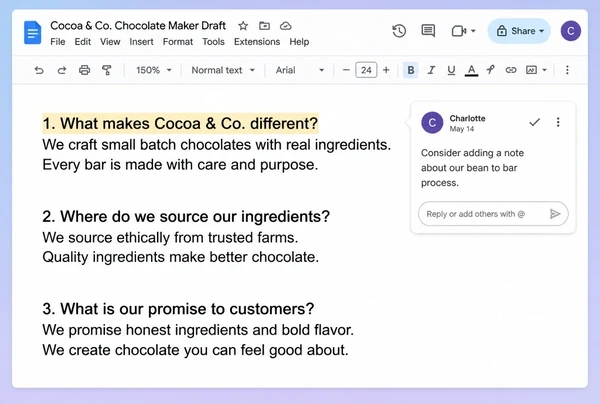
Task: Open the highlight color pen
Action: (x=491, y=70)
